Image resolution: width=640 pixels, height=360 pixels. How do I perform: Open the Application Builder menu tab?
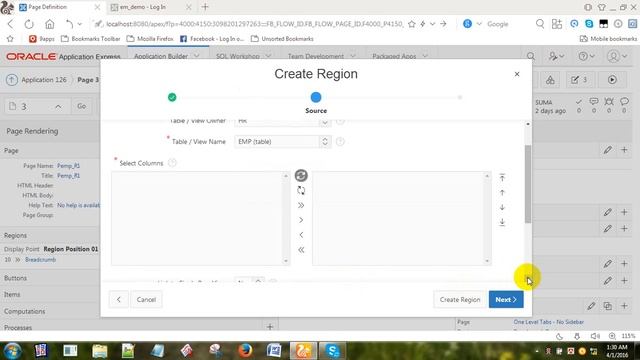pyautogui.click(x=167, y=56)
